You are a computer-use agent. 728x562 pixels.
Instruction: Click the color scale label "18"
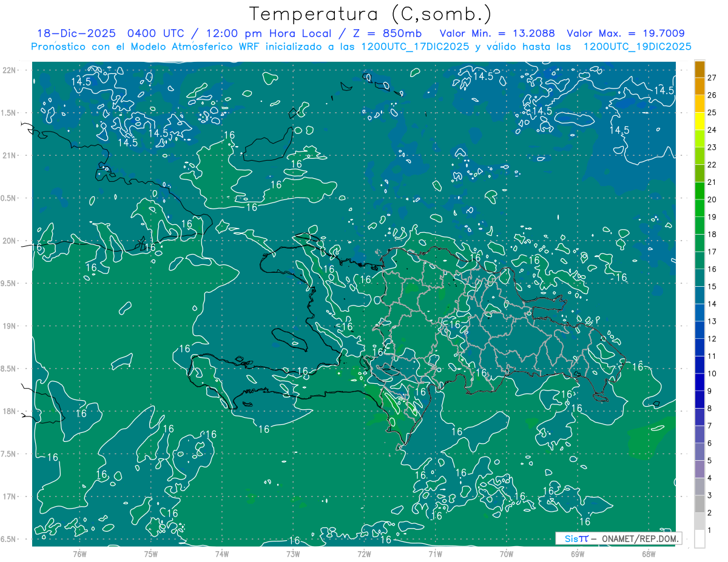pyautogui.click(x=712, y=234)
